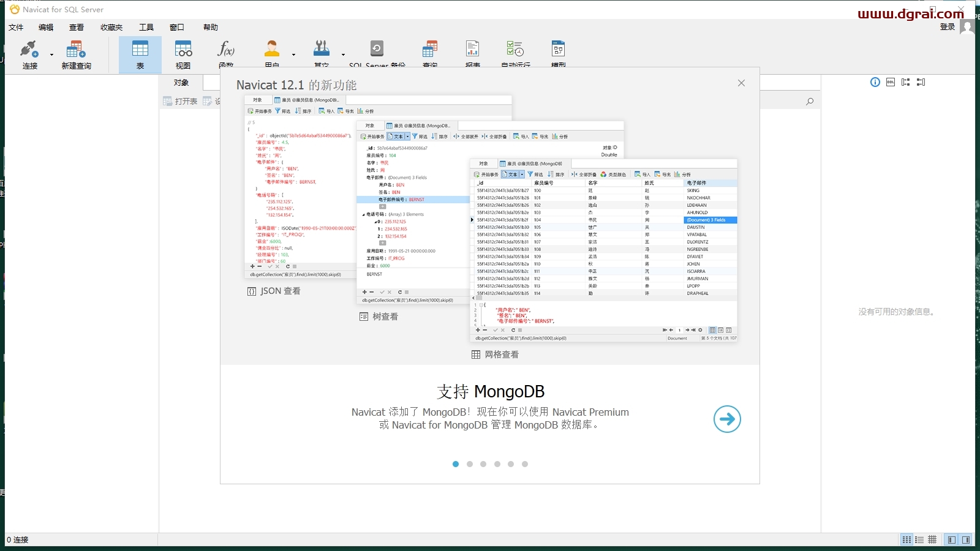Click the search magnifier icon
This screenshot has height=551, width=980.
point(810,102)
